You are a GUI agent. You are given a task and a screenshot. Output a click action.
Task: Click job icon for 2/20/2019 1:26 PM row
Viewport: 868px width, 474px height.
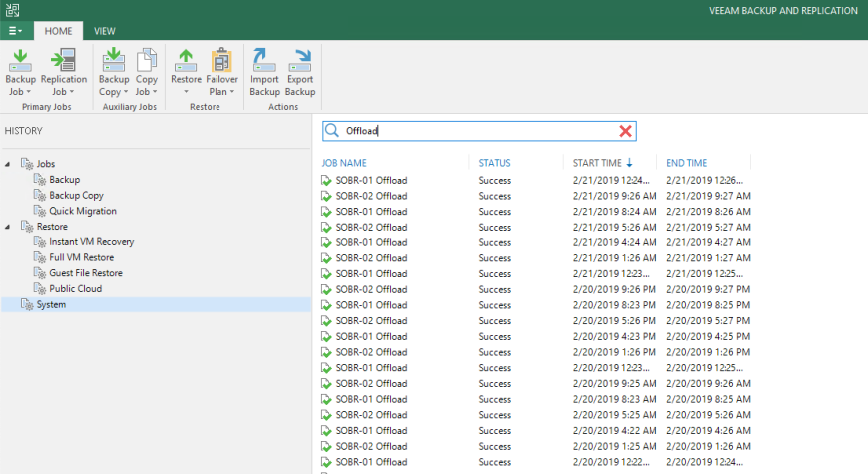coord(326,352)
